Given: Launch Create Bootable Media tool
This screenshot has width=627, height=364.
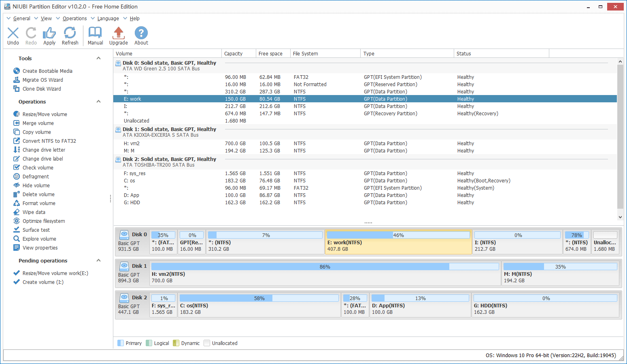Looking at the screenshot, I should click(47, 71).
